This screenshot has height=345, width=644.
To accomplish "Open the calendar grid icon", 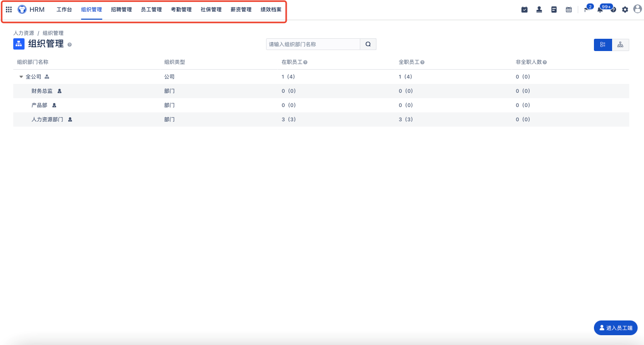I will point(568,9).
